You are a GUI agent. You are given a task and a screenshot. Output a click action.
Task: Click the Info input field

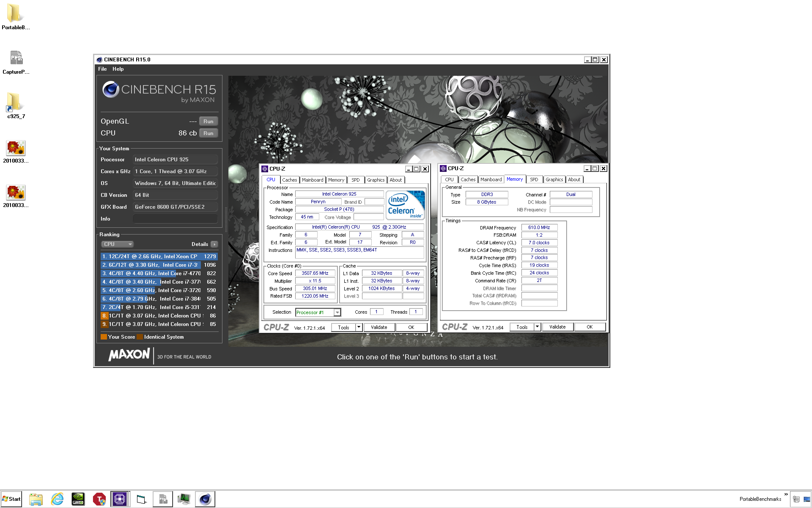pyautogui.click(x=176, y=219)
